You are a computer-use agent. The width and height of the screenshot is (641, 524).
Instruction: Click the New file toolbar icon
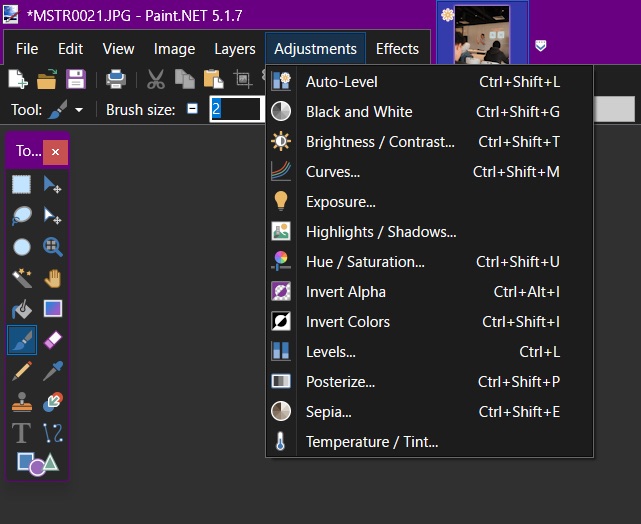tap(18, 79)
